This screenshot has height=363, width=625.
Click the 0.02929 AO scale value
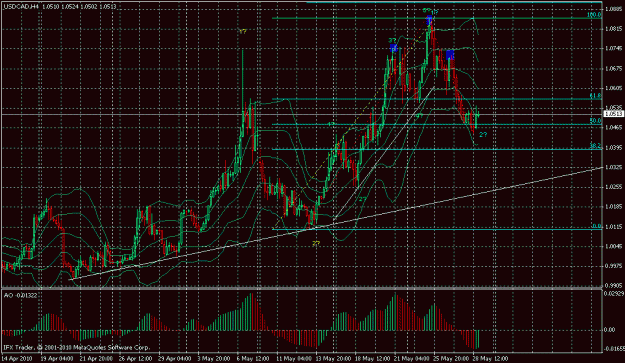(x=614, y=293)
